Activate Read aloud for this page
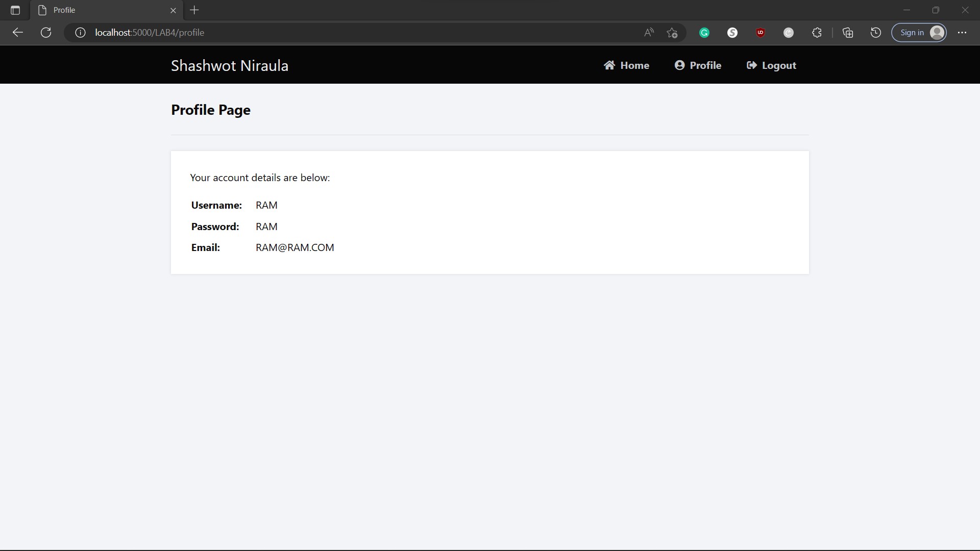 [648, 32]
